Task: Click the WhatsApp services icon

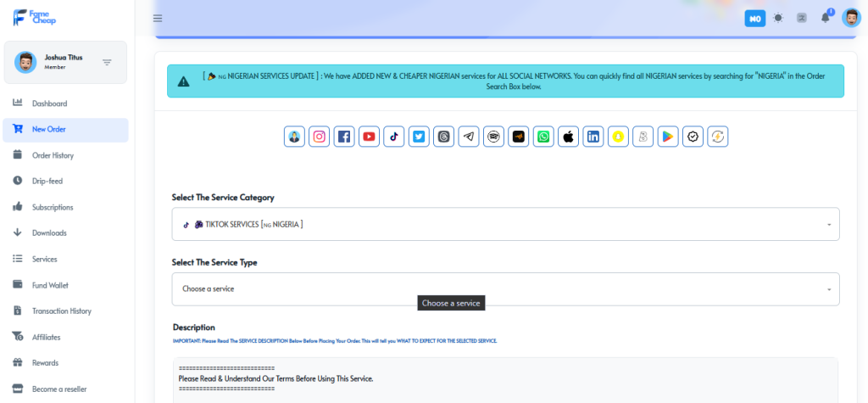Action: click(543, 137)
